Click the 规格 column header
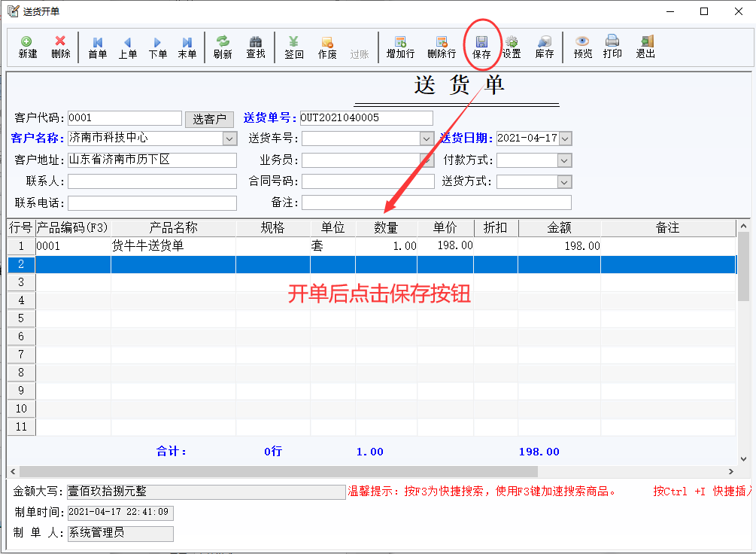Screen dimensions: 756x554 click(x=273, y=228)
